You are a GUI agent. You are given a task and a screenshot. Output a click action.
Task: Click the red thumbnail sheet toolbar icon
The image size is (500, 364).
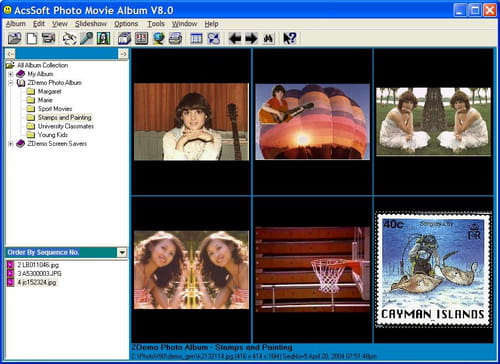(x=141, y=39)
